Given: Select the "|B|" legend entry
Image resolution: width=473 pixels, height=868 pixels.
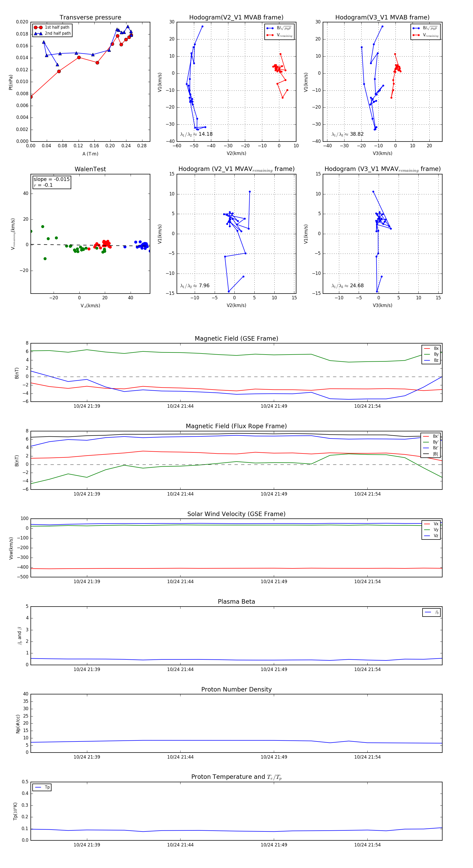Looking at the screenshot, I should click(431, 454).
